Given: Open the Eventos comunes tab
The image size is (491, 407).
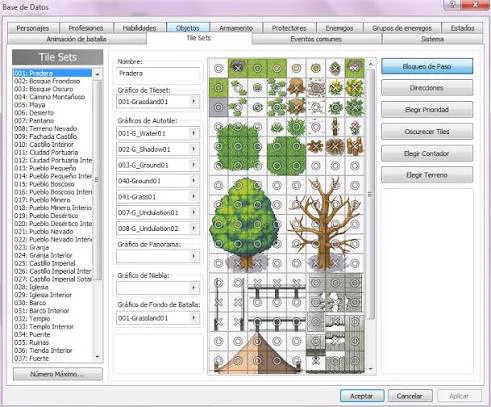Looking at the screenshot, I should (316, 39).
